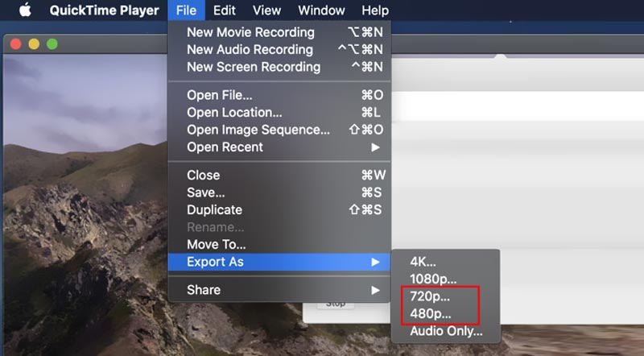Select Open Location... entry
Screen dimensions: 644x356
click(279, 112)
